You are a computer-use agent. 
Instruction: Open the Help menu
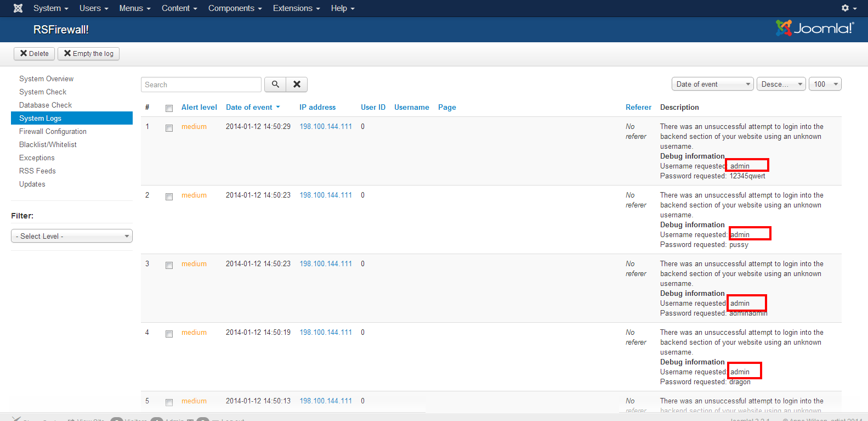coord(343,8)
